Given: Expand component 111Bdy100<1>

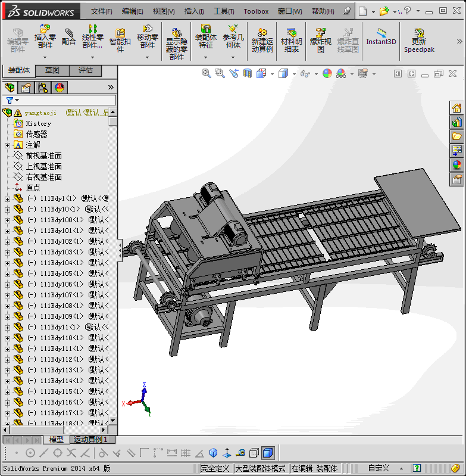Looking at the screenshot, I should (x=7, y=220).
